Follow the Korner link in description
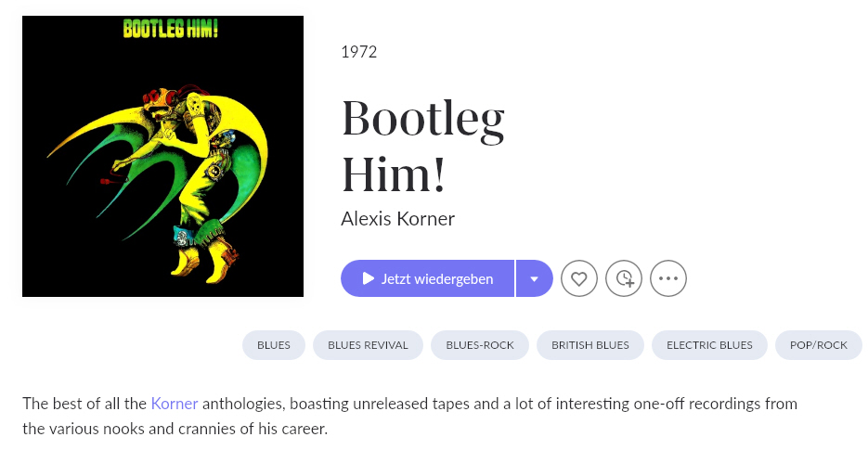868x463 pixels. click(x=175, y=404)
